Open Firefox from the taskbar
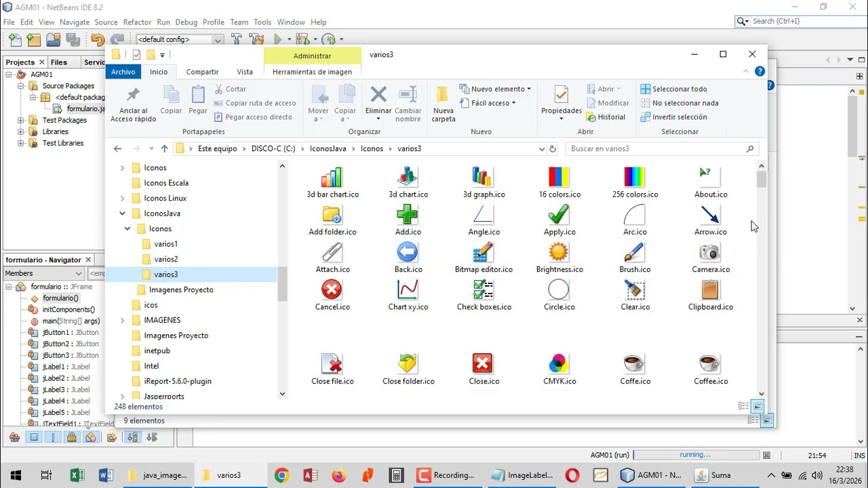868x488 pixels. click(x=338, y=475)
